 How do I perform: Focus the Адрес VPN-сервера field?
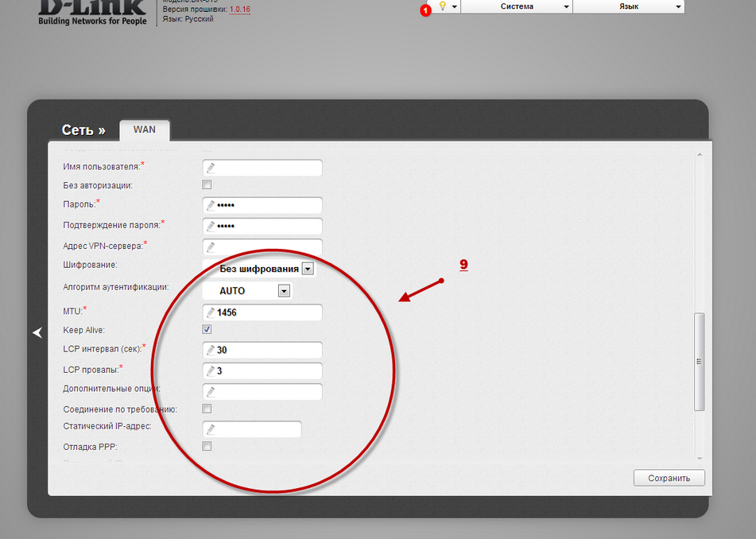click(x=262, y=246)
